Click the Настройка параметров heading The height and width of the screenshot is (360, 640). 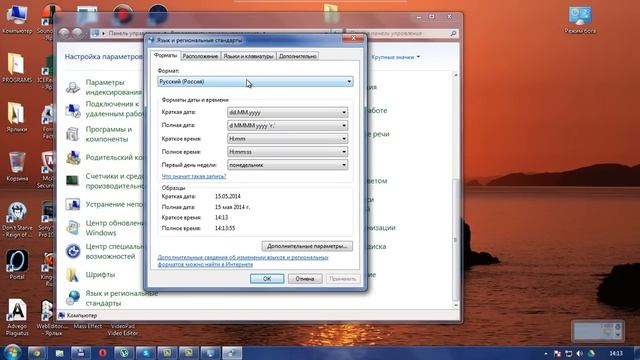click(x=104, y=57)
